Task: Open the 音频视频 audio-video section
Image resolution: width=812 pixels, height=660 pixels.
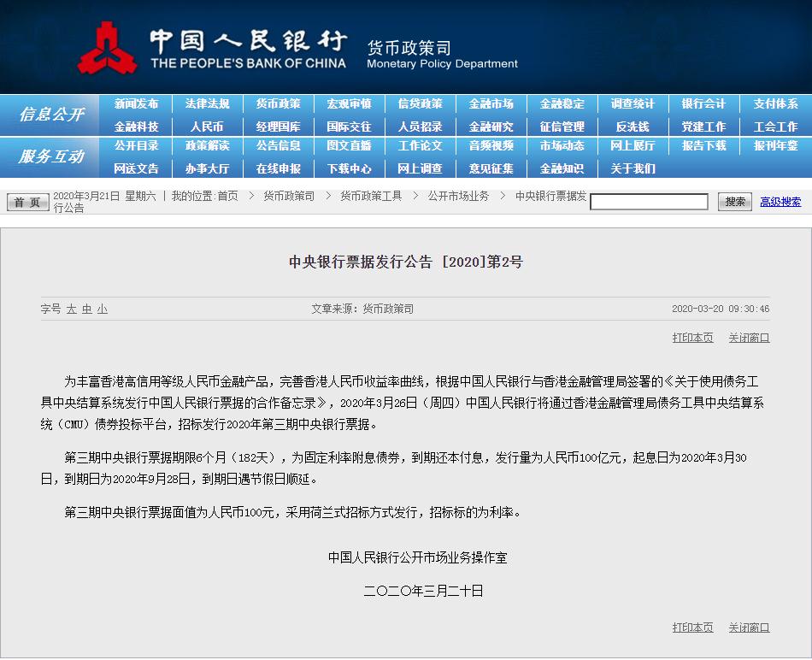Action: [x=490, y=147]
